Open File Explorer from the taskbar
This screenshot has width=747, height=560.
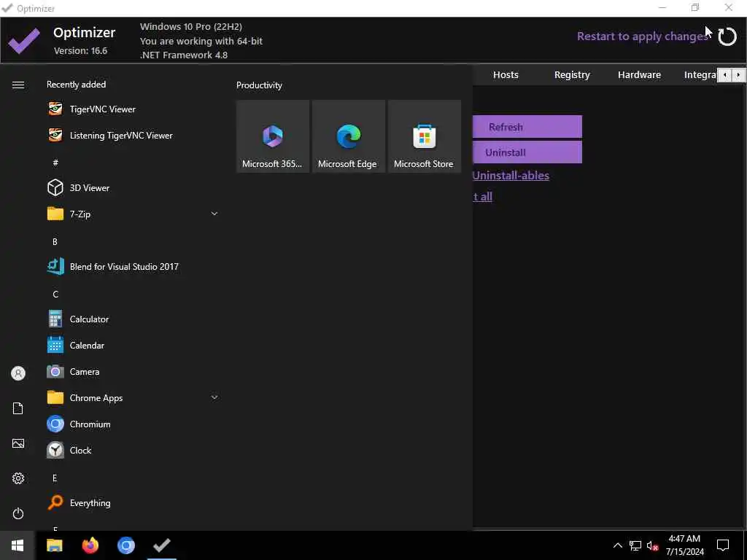coord(55,545)
